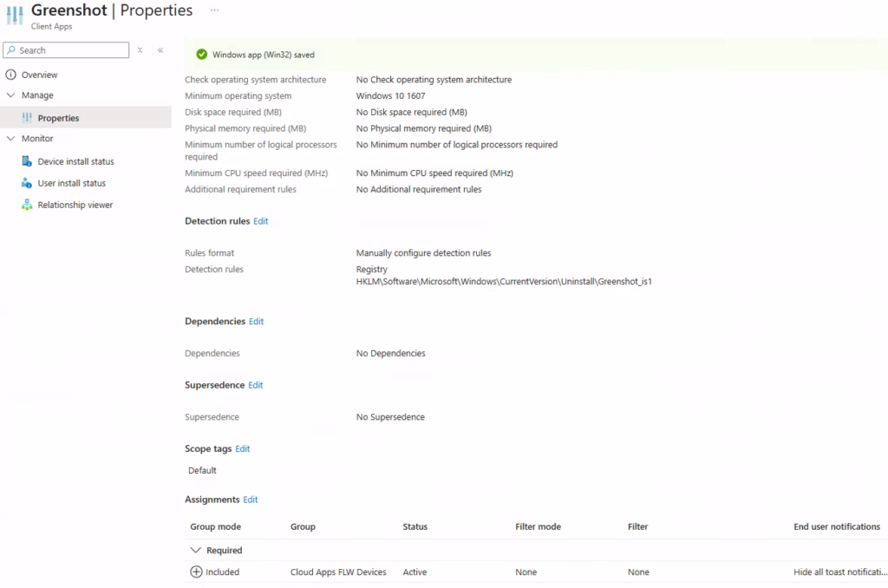The height and width of the screenshot is (588, 888).
Task: Collapse the Required assignments group
Action: [196, 551]
